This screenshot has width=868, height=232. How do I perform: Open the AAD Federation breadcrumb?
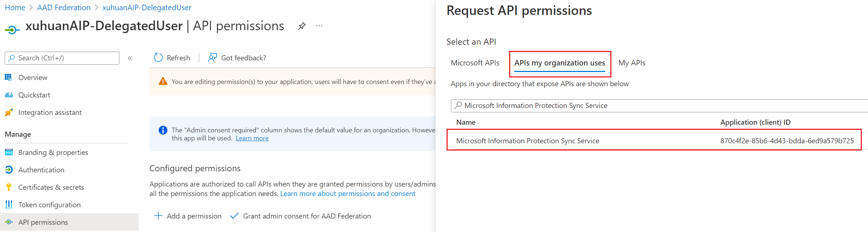[64, 8]
